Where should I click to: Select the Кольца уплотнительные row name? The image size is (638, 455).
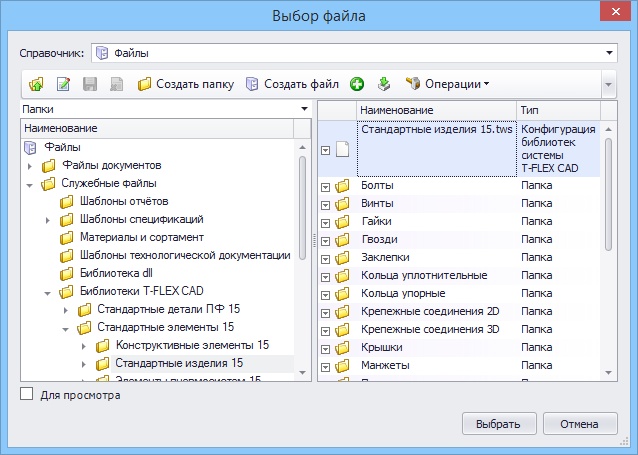424,276
